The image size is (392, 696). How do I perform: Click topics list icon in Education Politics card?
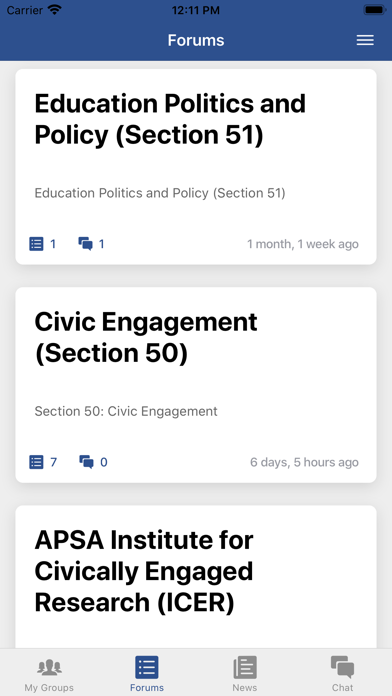click(x=36, y=244)
